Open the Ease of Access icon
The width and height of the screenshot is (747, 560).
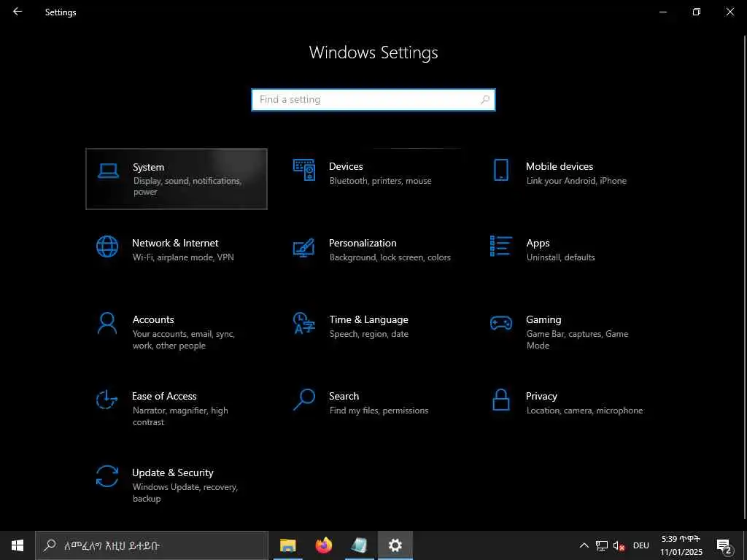point(107,399)
